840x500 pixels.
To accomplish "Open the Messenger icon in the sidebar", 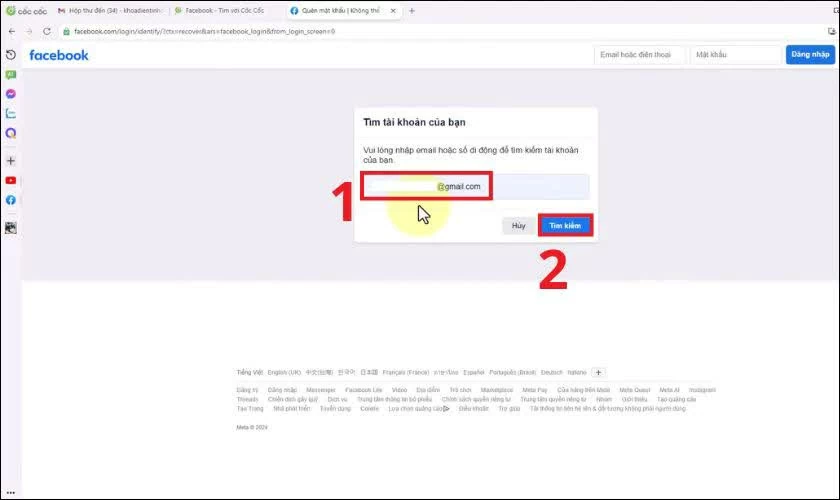I will point(10,94).
